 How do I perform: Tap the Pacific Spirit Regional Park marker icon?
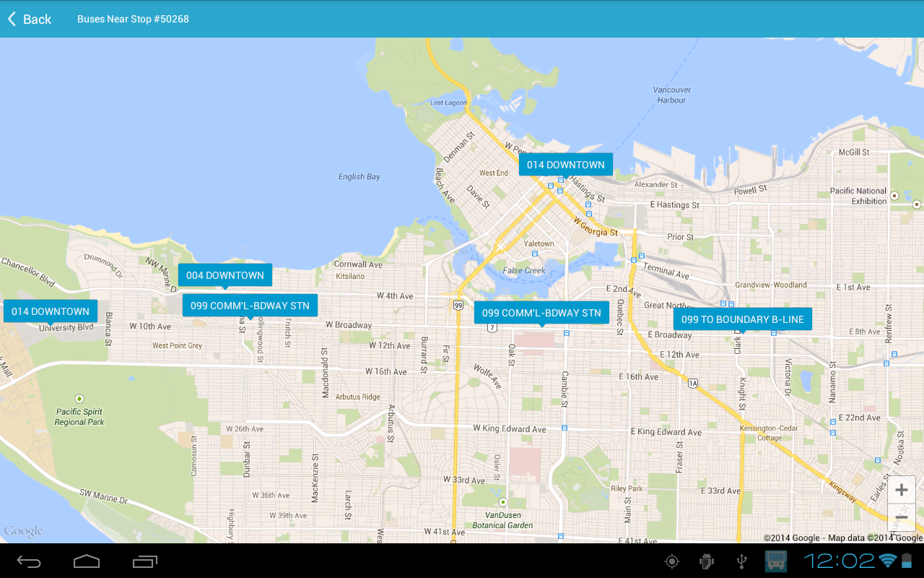click(x=79, y=399)
